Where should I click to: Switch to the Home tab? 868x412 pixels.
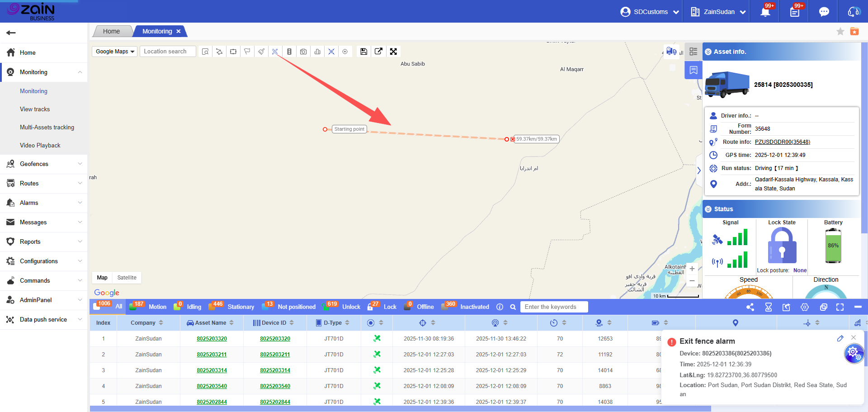(111, 31)
